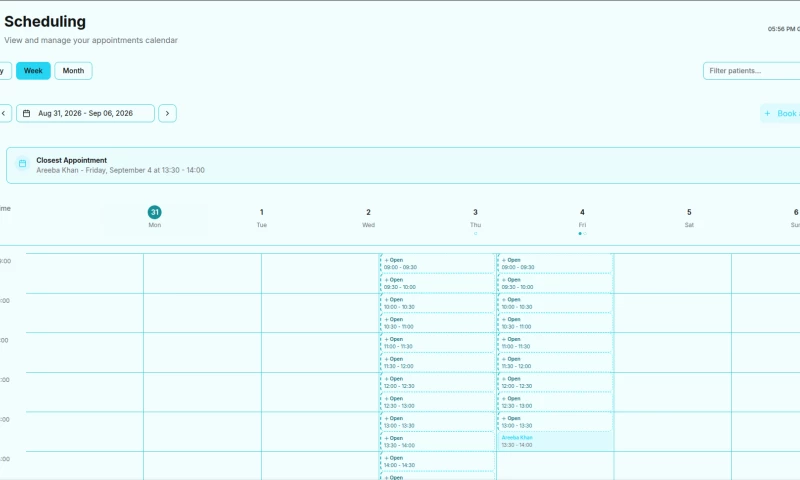Click the plus icon on the Book button
This screenshot has width=800, height=480.
(767, 113)
